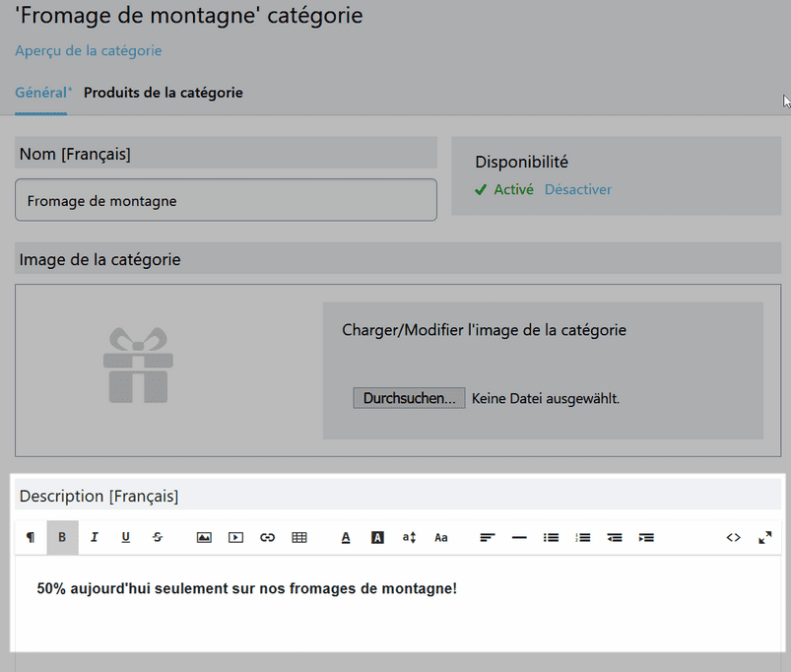Click the Keine Datei ausgewählt text
Screen dimensions: 791x672
click(x=546, y=398)
